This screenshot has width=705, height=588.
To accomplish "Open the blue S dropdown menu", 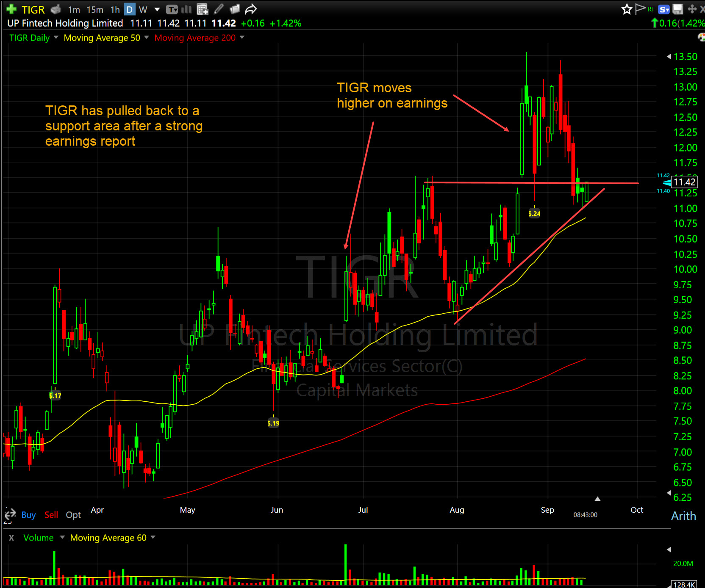I will click(x=664, y=9).
